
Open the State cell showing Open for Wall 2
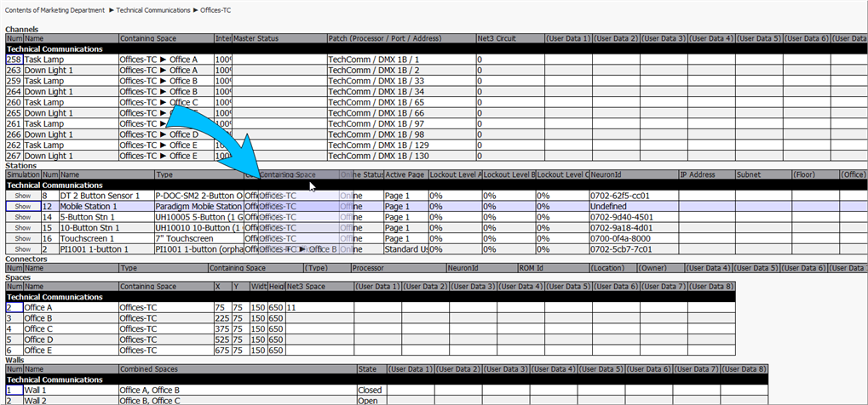pos(371,401)
